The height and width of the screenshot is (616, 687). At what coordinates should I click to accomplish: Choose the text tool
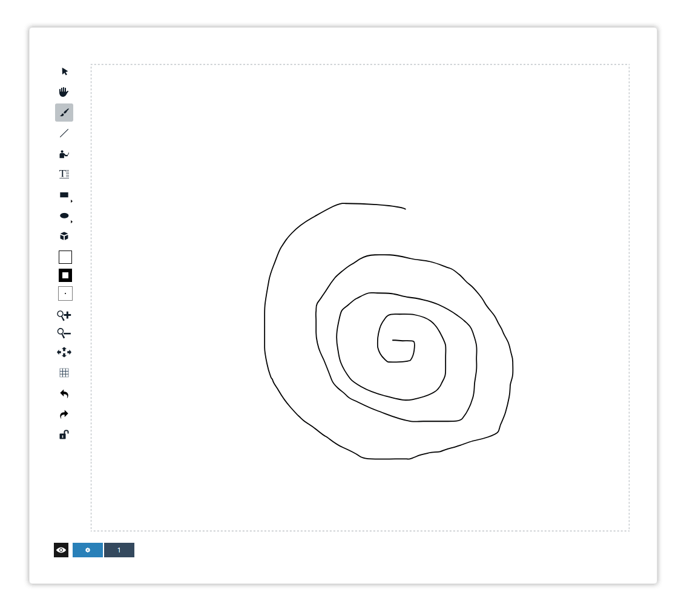pyautogui.click(x=64, y=174)
